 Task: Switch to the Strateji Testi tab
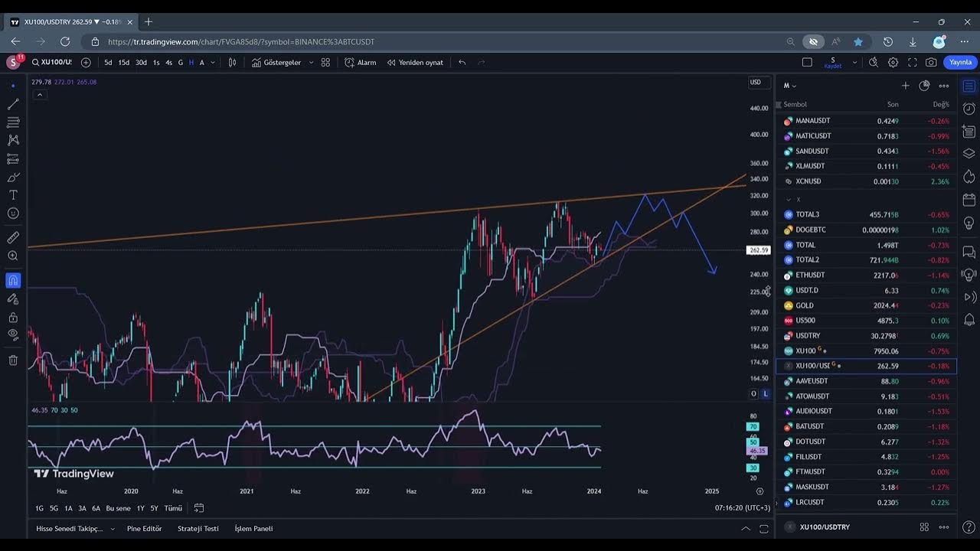[x=198, y=529]
